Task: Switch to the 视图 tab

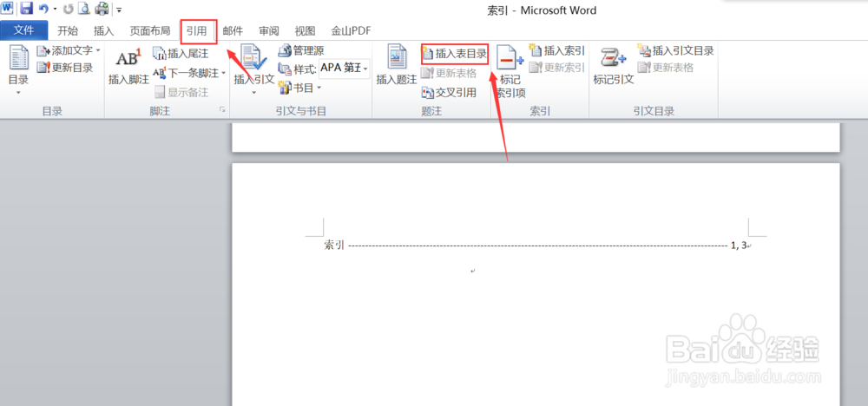Action: (305, 30)
